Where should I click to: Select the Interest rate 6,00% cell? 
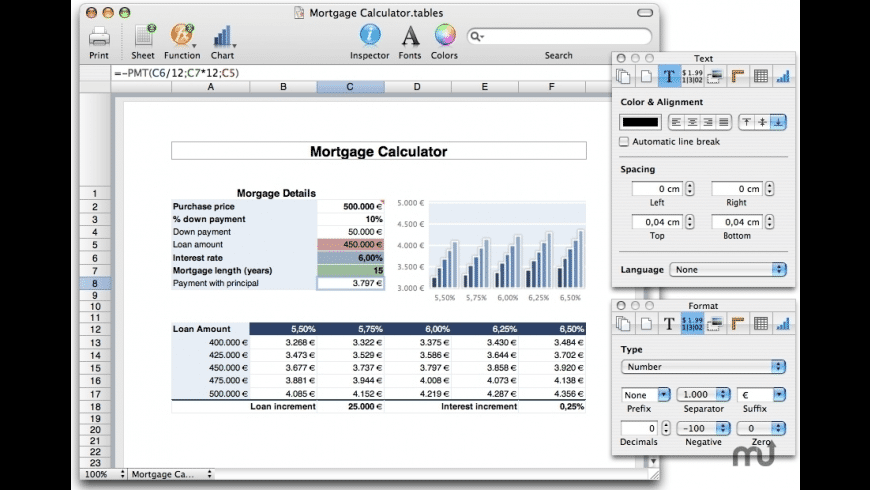[350, 257]
